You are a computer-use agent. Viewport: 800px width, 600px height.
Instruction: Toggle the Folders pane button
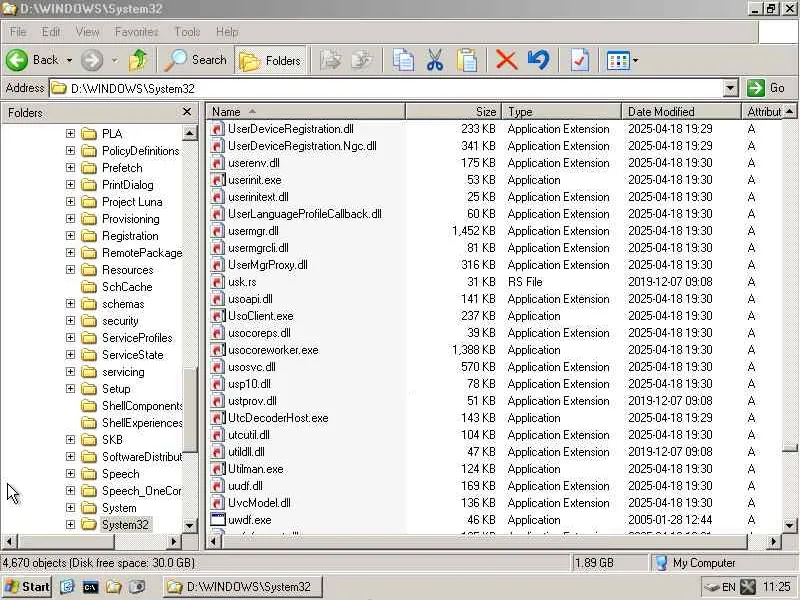coord(270,60)
